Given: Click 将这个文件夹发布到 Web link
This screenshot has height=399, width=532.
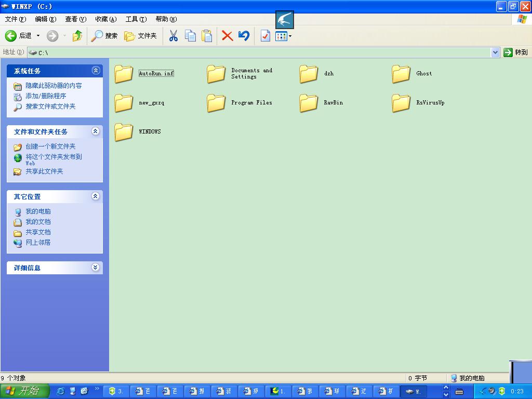Looking at the screenshot, I should click(54, 159).
